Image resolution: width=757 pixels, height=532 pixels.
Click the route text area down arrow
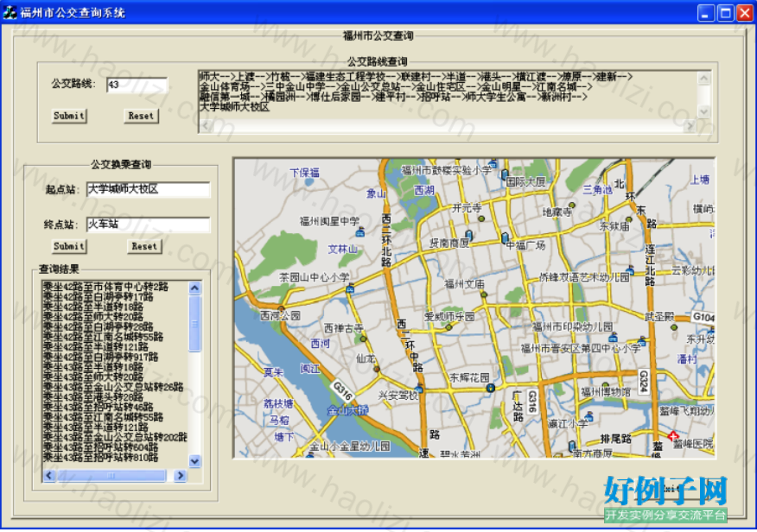pyautogui.click(x=704, y=112)
